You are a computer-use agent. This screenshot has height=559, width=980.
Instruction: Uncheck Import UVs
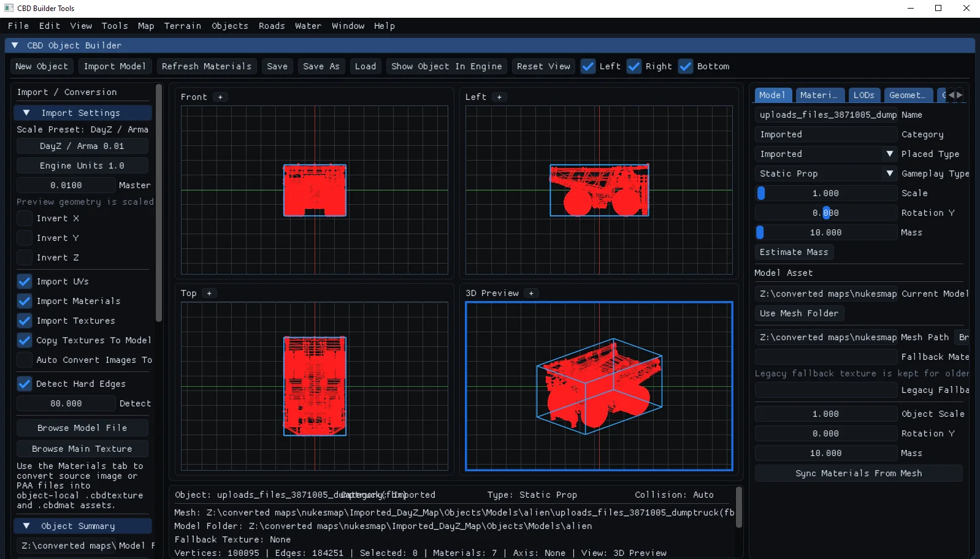pyautogui.click(x=25, y=281)
